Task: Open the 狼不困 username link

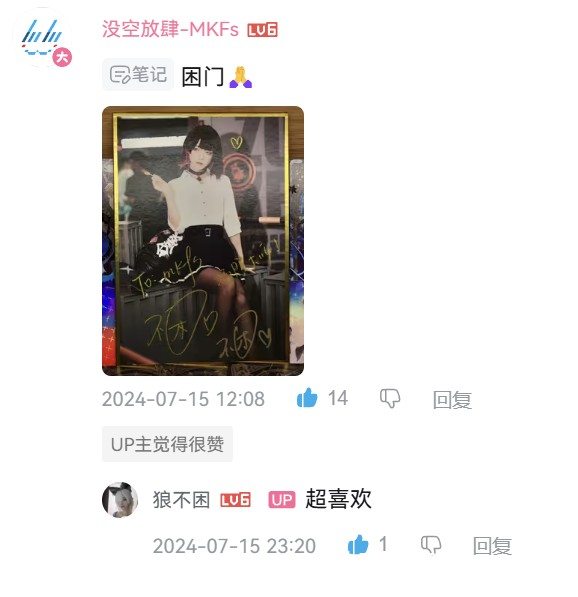Action: 181,500
